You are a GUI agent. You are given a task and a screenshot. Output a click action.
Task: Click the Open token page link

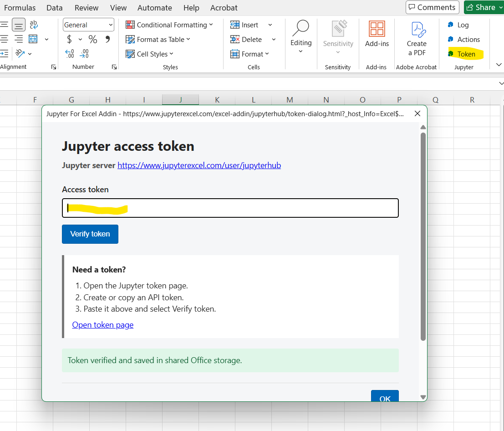(102, 325)
